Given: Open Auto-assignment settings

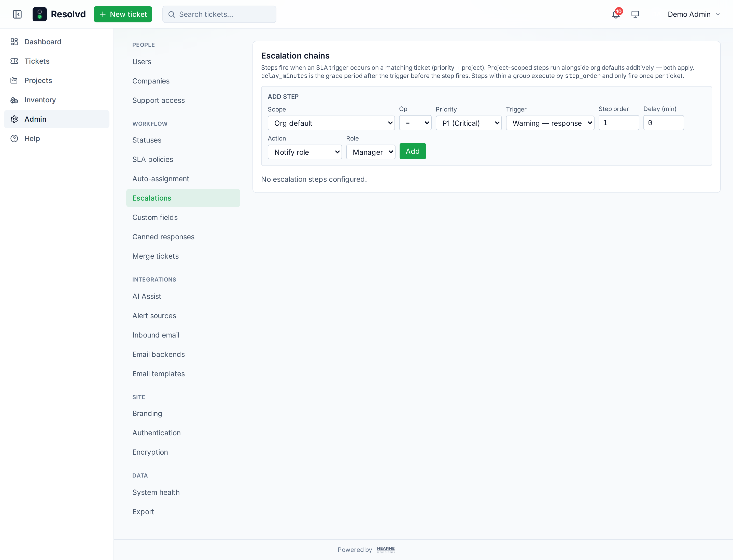Looking at the screenshot, I should [x=183, y=179].
